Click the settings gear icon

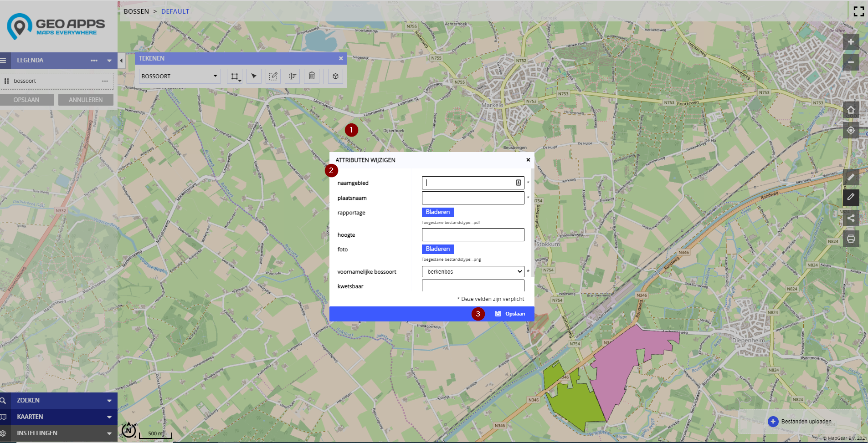[3, 433]
